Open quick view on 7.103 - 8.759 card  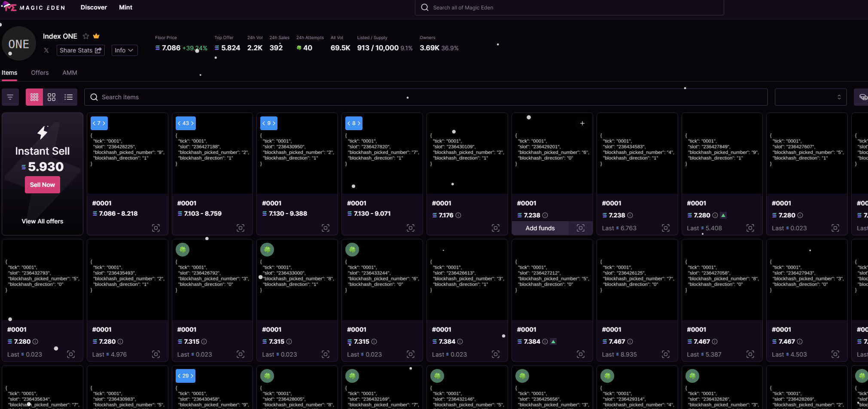click(241, 228)
